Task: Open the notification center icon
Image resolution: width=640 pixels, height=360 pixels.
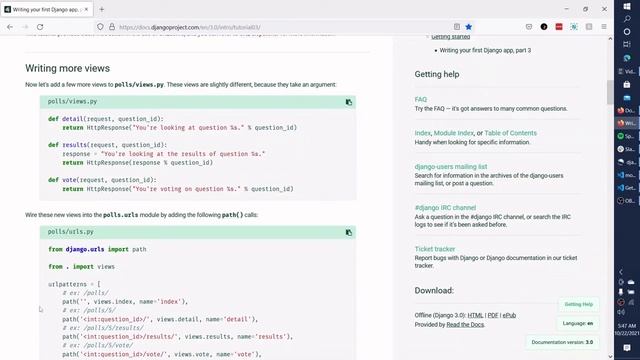Action: (627, 347)
